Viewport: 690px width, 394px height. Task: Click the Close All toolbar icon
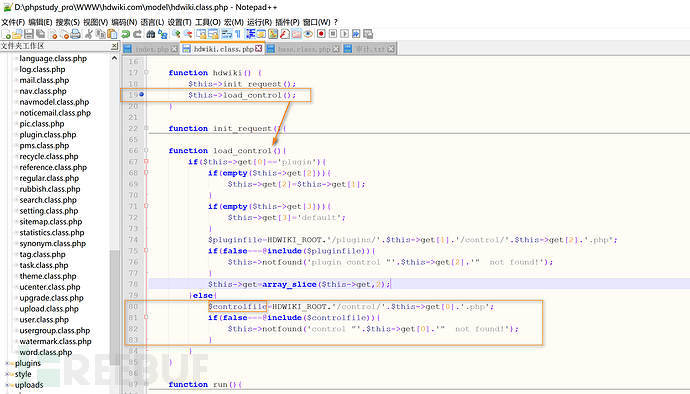64,34
